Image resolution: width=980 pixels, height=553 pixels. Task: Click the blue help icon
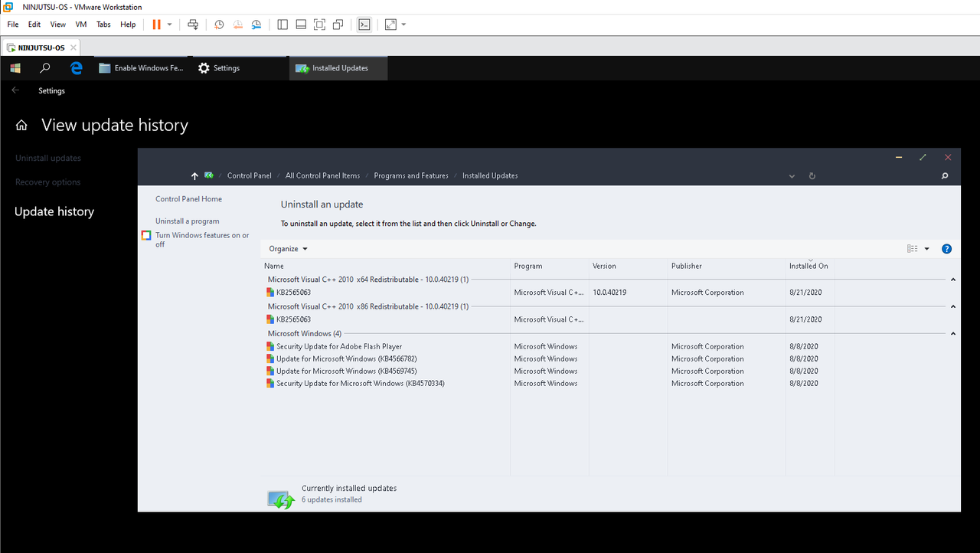(x=946, y=249)
